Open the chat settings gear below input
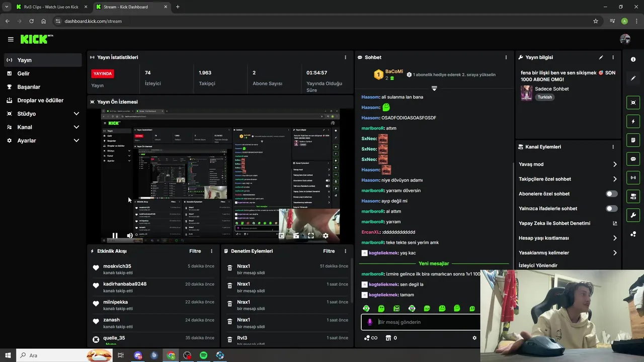 474,338
